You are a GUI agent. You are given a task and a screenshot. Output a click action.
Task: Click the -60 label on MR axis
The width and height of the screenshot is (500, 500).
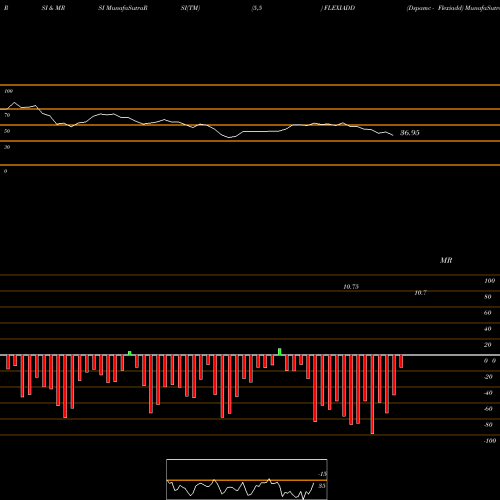488,409
